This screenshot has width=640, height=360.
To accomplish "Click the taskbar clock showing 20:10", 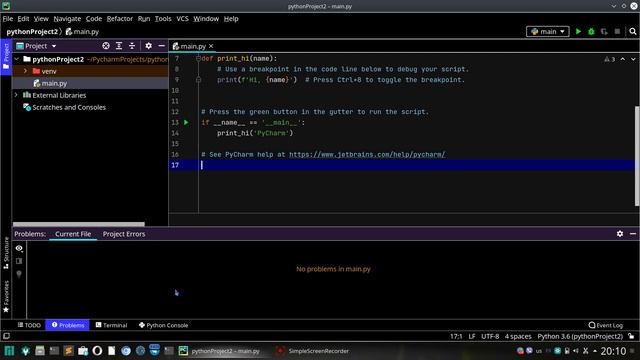I will click(613, 351).
